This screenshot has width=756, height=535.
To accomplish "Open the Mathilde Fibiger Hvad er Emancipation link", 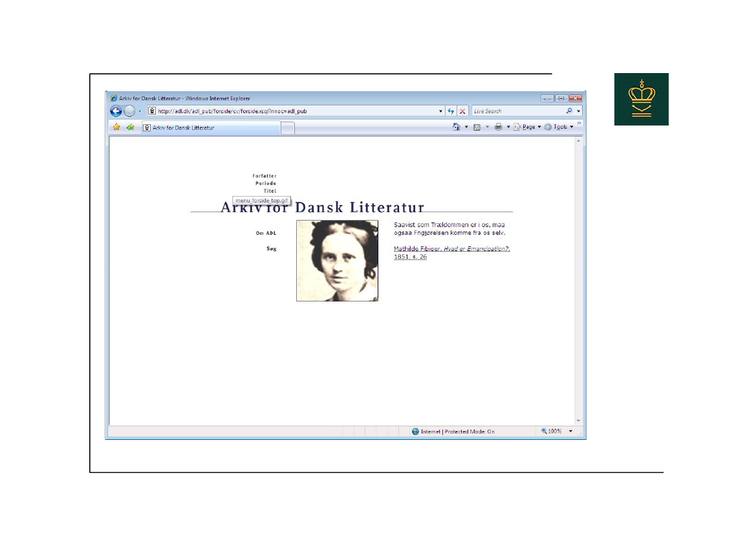I will [452, 253].
